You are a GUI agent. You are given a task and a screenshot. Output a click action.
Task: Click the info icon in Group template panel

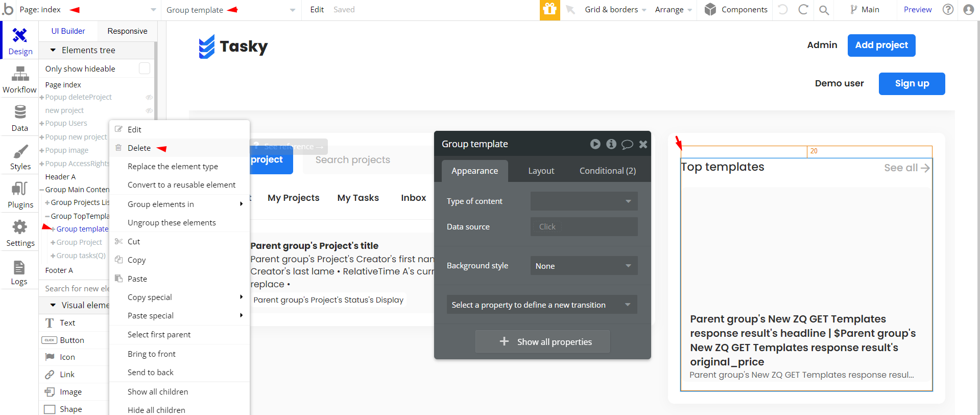pos(611,144)
